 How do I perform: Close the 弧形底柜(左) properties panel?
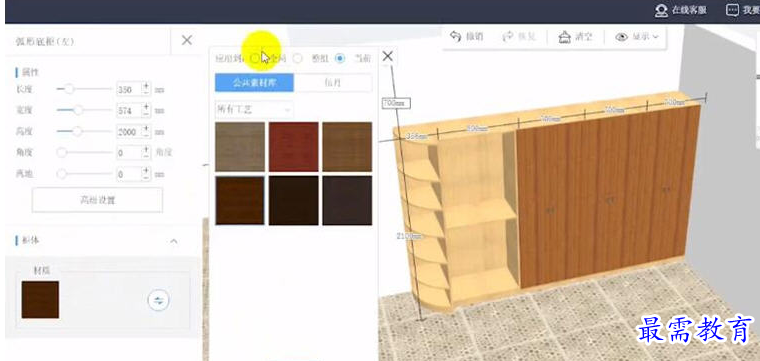point(187,40)
